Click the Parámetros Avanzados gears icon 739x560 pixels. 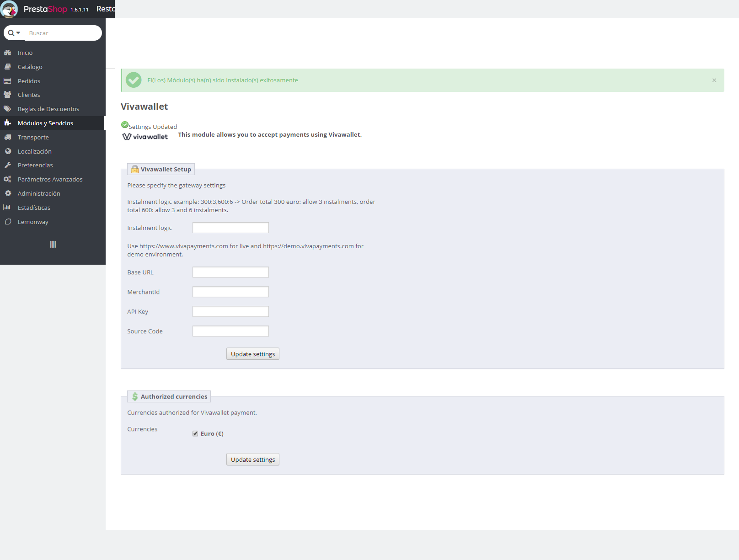click(8, 179)
